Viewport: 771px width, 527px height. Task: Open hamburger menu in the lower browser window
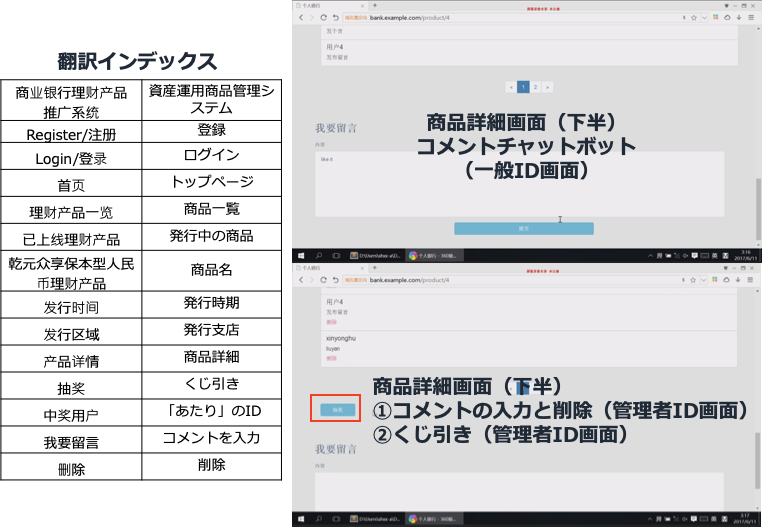coord(750,279)
